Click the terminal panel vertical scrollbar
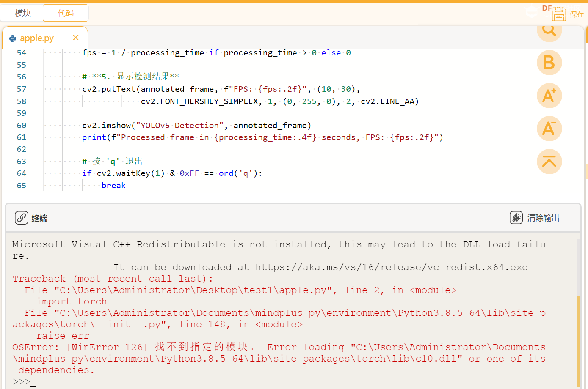The image size is (588, 389). click(x=578, y=338)
